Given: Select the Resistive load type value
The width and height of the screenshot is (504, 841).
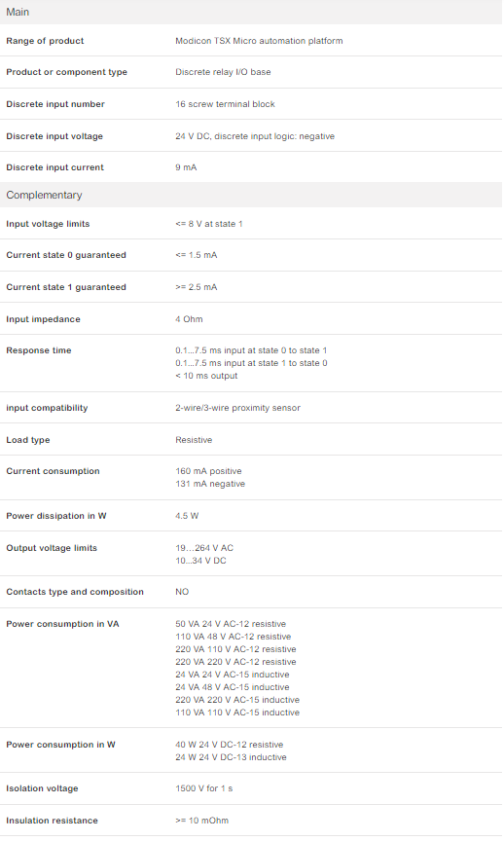Looking at the screenshot, I should (194, 440).
